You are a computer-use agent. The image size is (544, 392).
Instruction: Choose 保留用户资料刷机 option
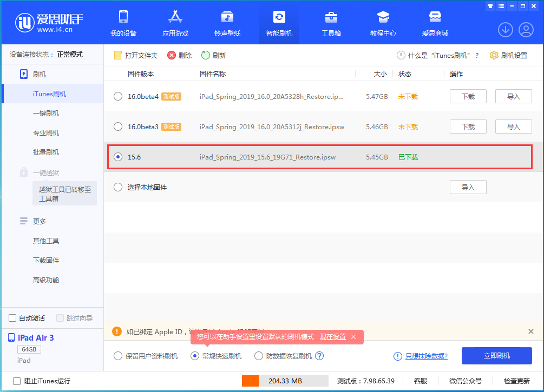pos(118,356)
